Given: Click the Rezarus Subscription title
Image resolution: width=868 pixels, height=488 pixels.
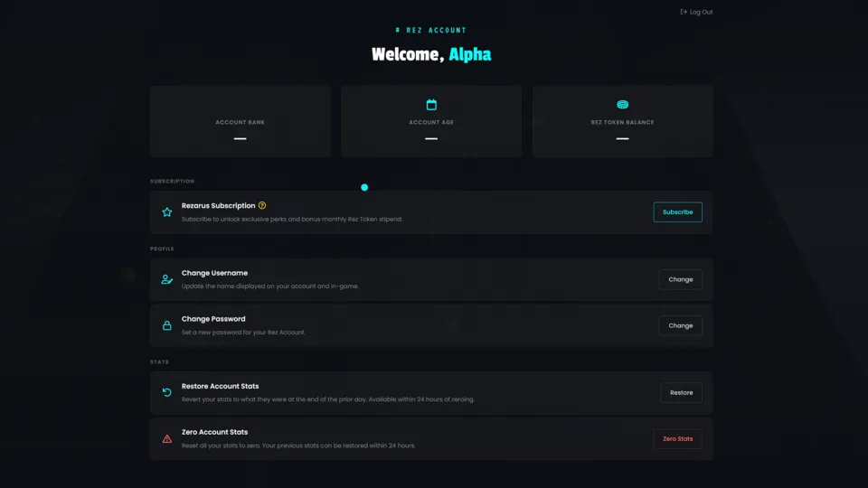Looking at the screenshot, I should click(x=218, y=205).
